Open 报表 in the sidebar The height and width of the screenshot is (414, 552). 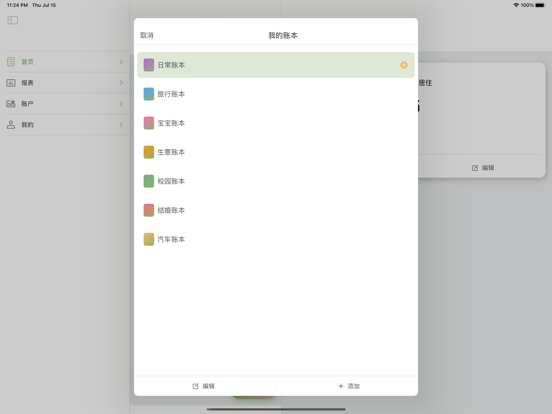(68, 83)
